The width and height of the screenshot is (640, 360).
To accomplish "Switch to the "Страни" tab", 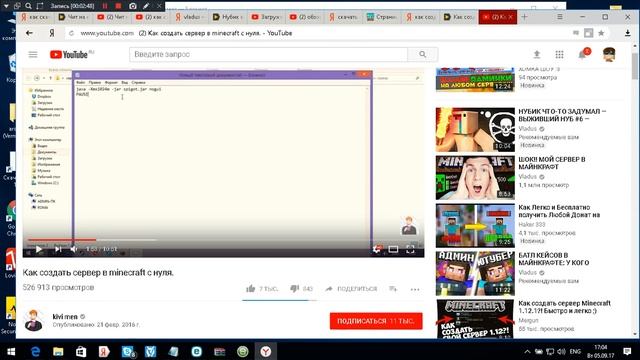I will pyautogui.click(x=382, y=17).
